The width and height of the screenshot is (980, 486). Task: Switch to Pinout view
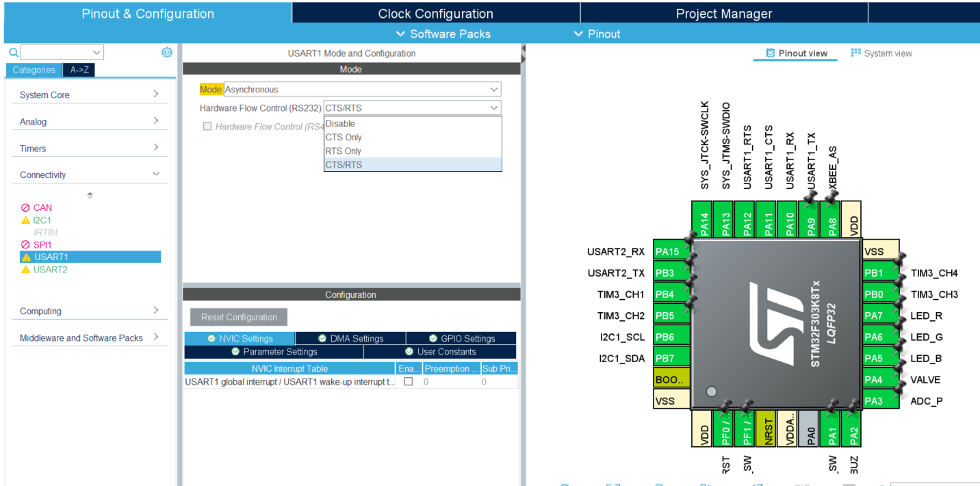tap(796, 53)
